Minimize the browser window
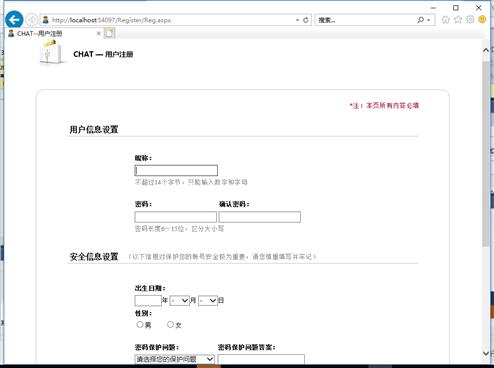Screen dimensions: 494x368 point(433,8)
